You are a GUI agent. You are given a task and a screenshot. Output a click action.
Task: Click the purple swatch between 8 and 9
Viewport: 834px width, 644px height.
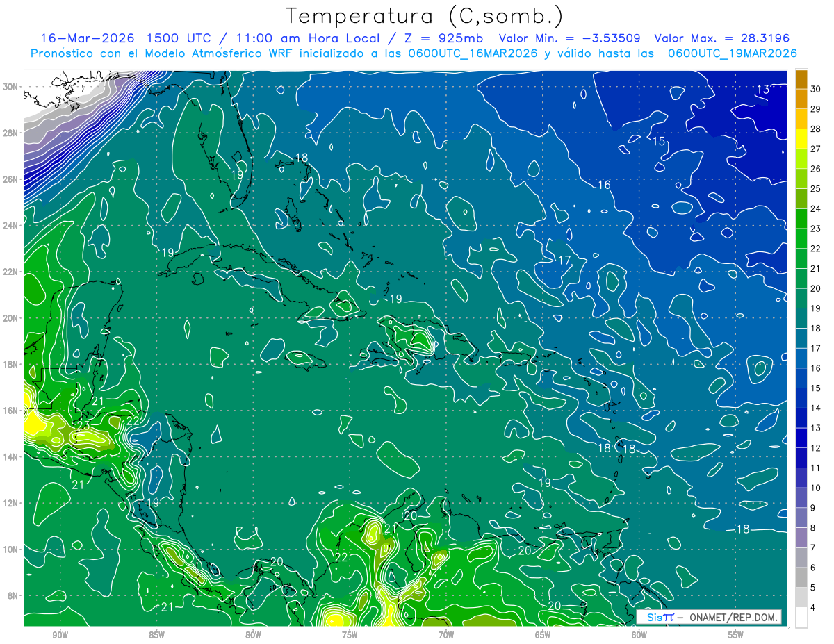pos(801,518)
